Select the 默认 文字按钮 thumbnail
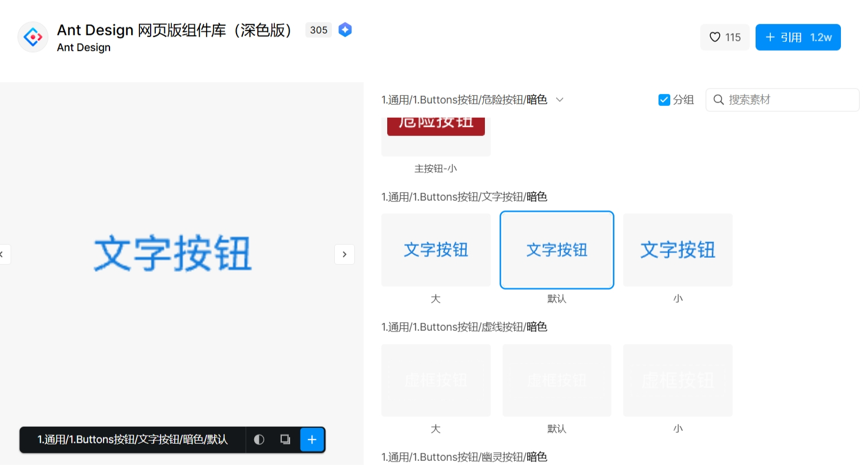The image size is (868, 465). coord(557,250)
